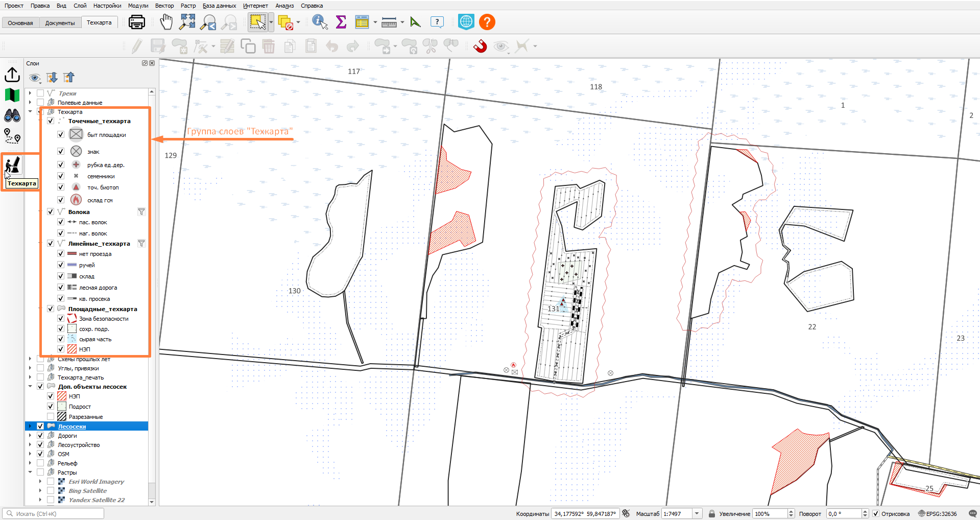Collapse the Доп. объекты лесосек group
This screenshot has width=980, height=520.
30,386
